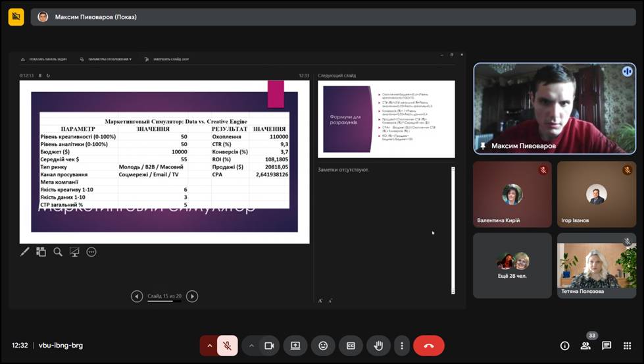The image size is (644, 364).
Task: Open meeting details info icon
Action: [564, 346]
